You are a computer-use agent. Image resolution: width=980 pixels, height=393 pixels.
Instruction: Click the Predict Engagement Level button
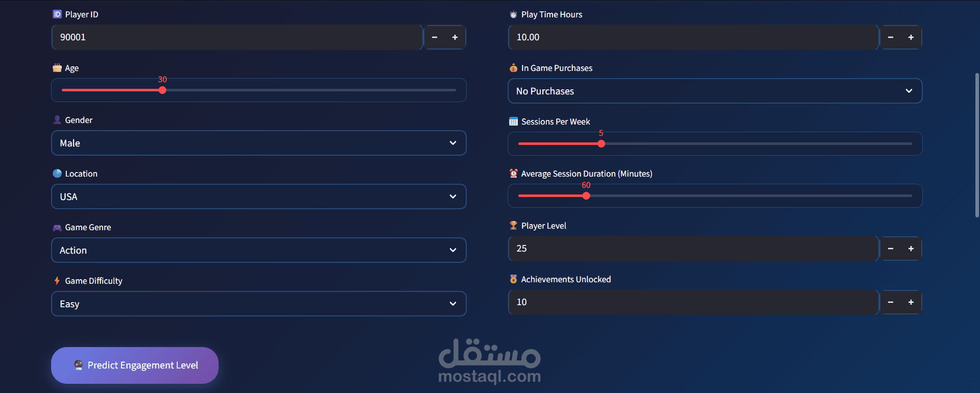135,365
